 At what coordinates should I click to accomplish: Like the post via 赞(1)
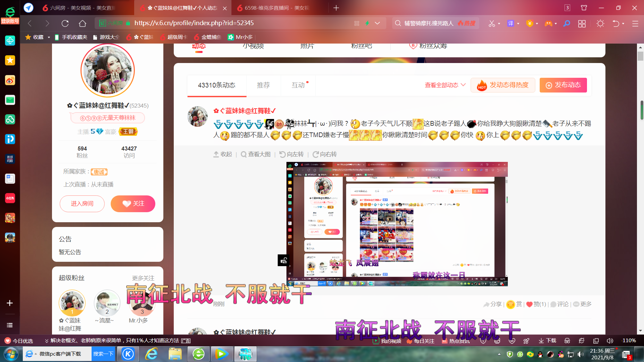tap(536, 304)
